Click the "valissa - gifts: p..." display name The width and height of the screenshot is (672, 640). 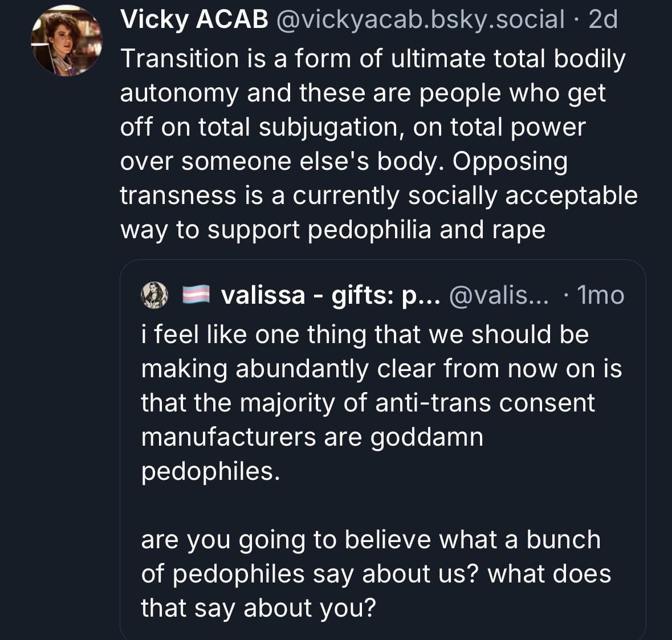(330, 295)
